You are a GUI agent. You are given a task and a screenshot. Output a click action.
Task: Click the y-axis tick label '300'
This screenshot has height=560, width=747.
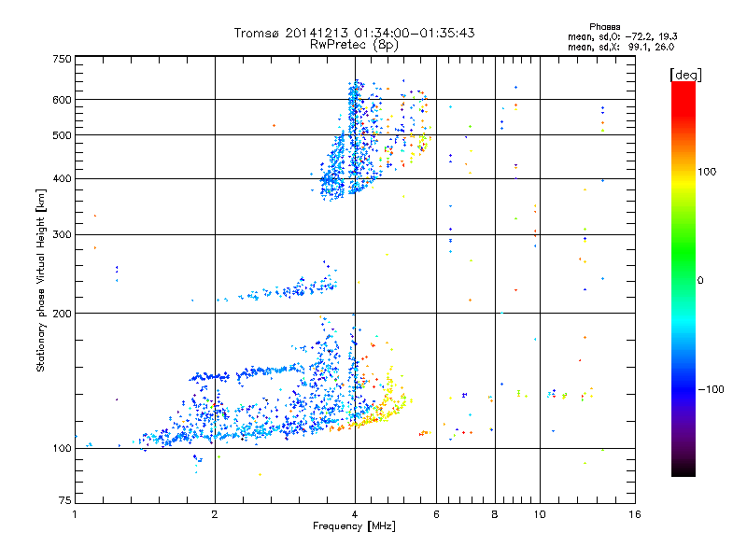[x=62, y=235]
